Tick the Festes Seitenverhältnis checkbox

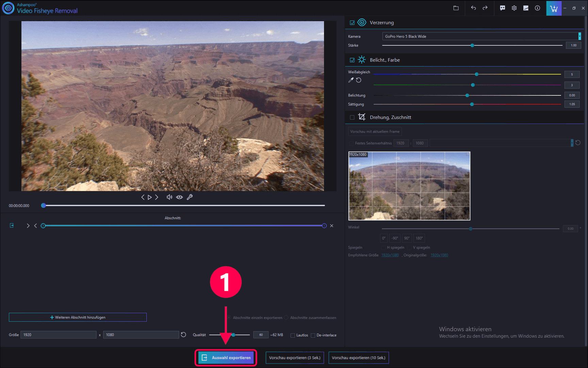(351, 143)
